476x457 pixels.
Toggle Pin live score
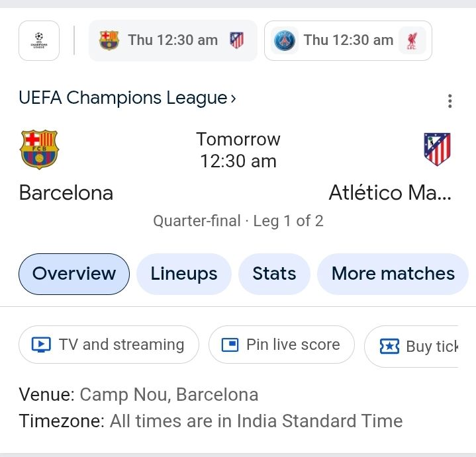tap(281, 345)
